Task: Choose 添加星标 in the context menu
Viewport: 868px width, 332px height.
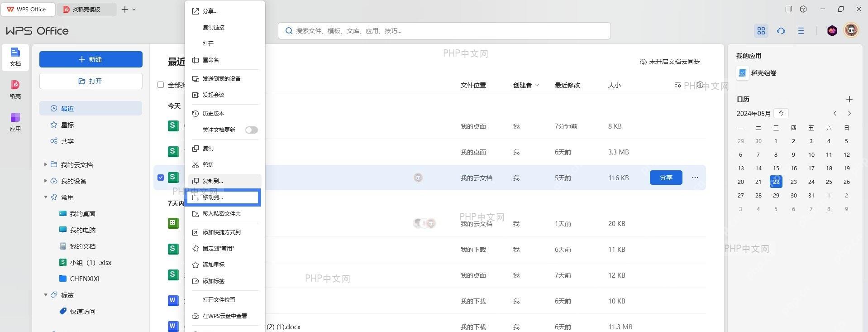Action: click(225, 265)
